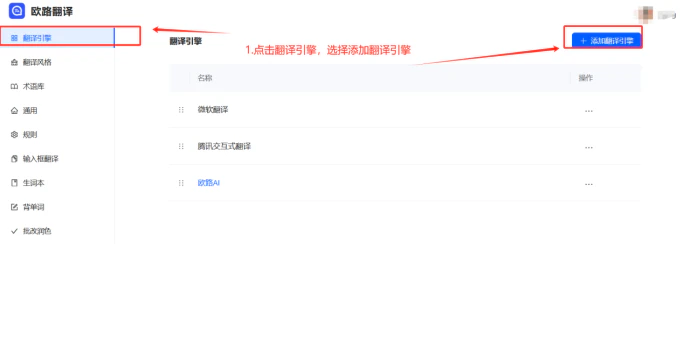This screenshot has height=364, width=690.
Task: Click the 微软翻译 engine name
Action: pyautogui.click(x=213, y=110)
